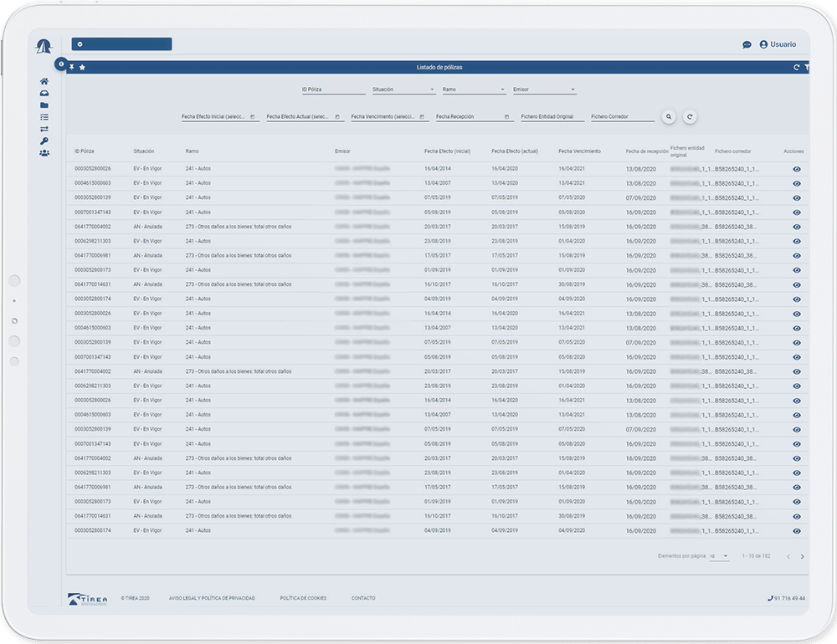Viewport: 837px width, 644px height.
Task: Open the Usuario account menu
Action: coord(778,44)
